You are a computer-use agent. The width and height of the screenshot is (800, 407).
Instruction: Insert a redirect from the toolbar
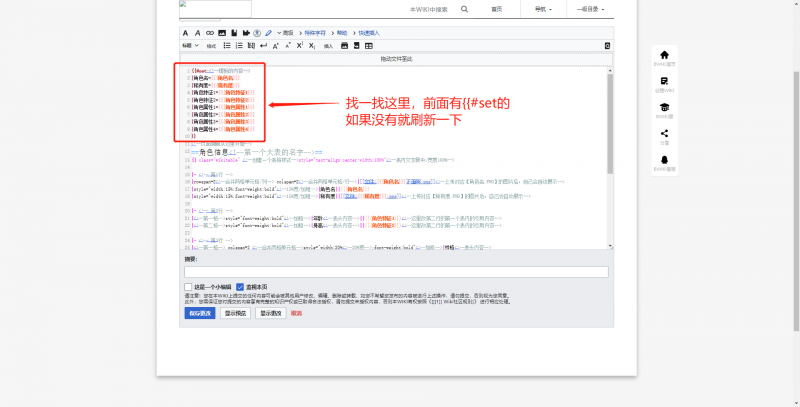click(x=356, y=46)
